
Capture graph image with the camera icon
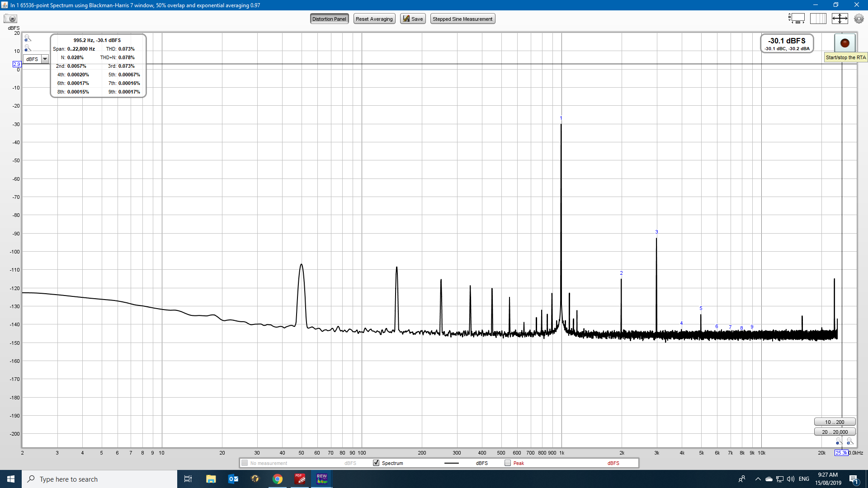(x=10, y=19)
